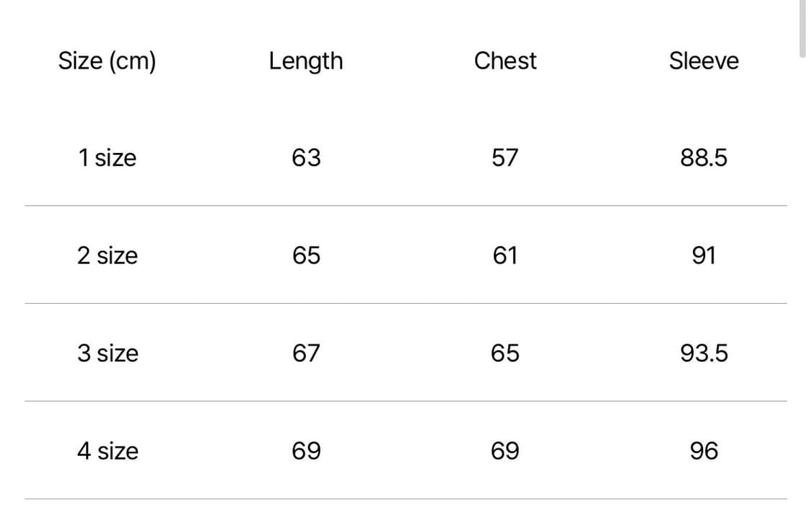Viewport: 812px width, 518px height.
Task: Select the 1 size row label
Action: coord(107,157)
